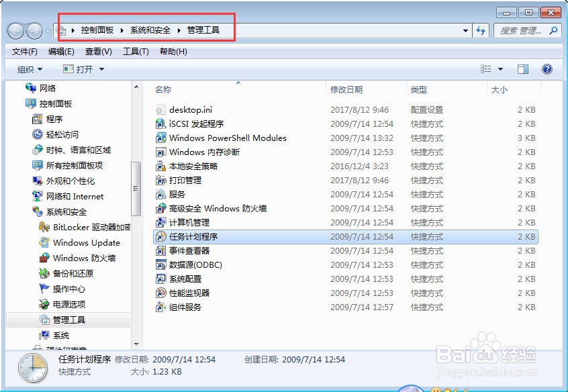Open the 组织 dropdown menu
This screenshot has width=568, height=392.
coord(30,68)
